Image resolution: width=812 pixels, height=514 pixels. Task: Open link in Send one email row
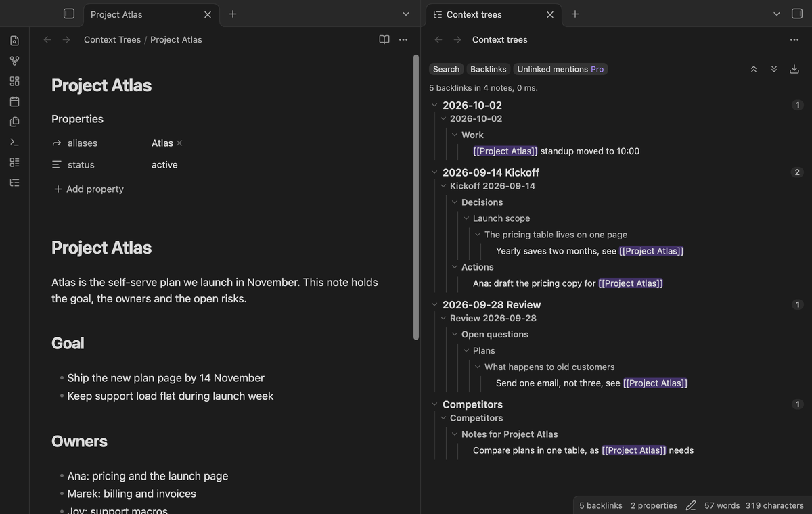pos(655,383)
